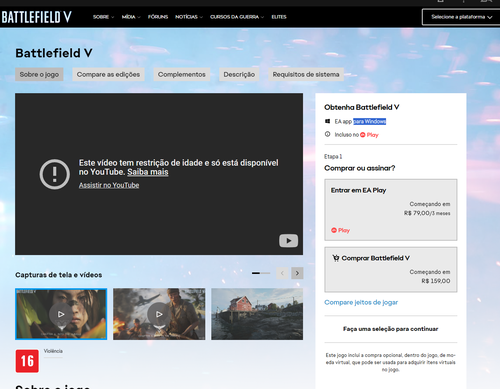Click the cart icon beside Comprar Battlefield V
The height and width of the screenshot is (389, 500).
click(336, 258)
